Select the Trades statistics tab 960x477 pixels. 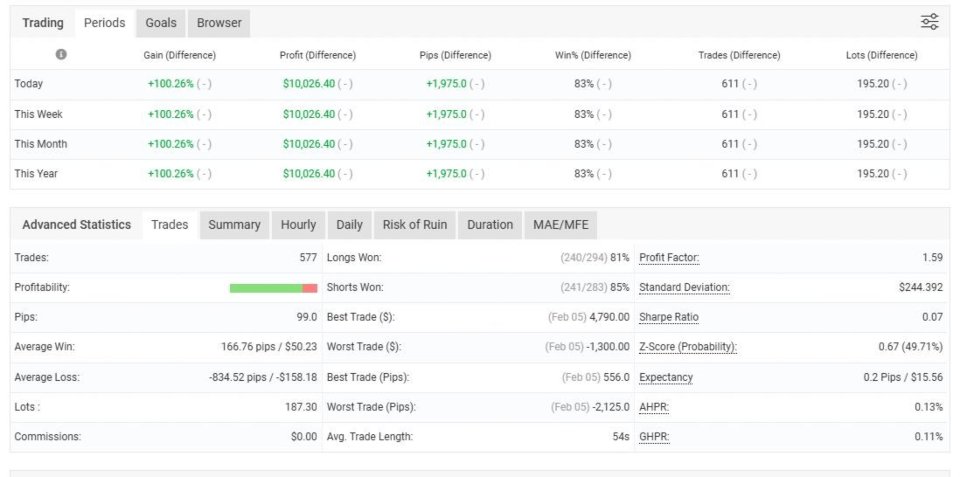click(170, 225)
